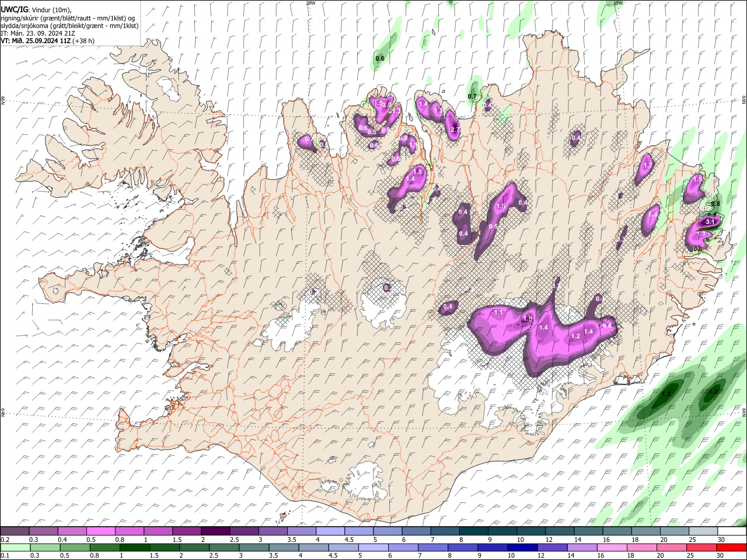Image resolution: width=747 pixels, height=560 pixels.
Task: Pick the darkest purple snow swatch labeled 2
Action: [x=215, y=531]
